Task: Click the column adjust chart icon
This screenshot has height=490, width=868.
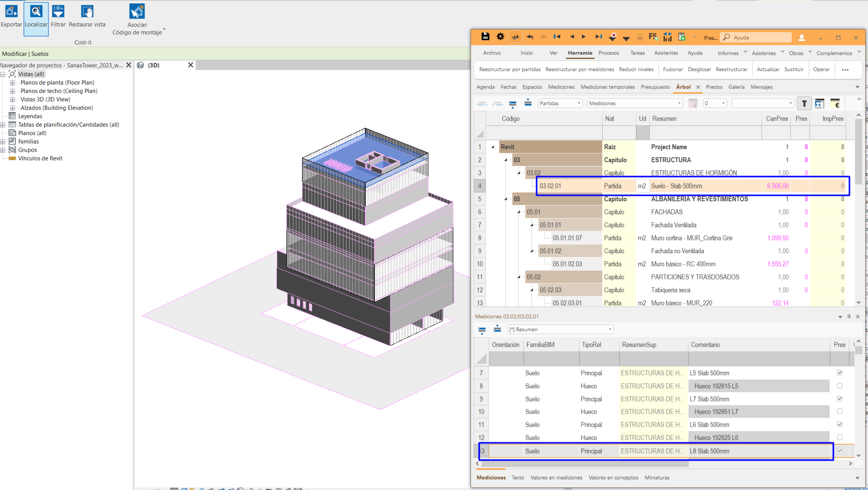Action: [x=668, y=37]
